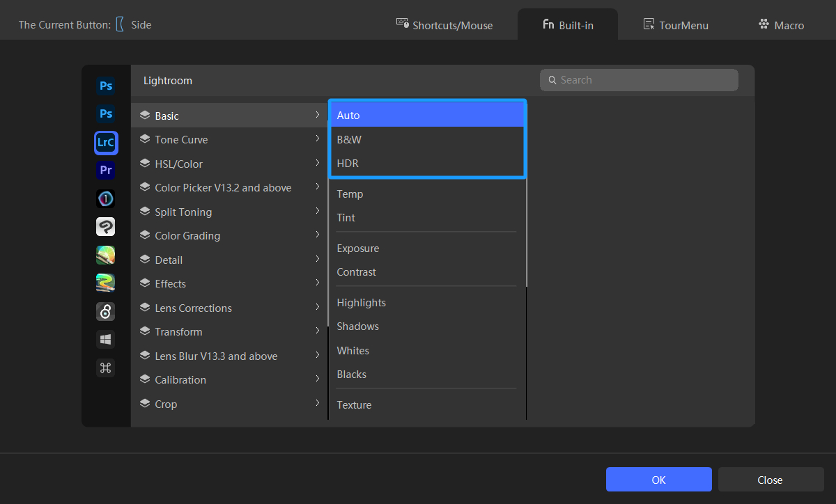The image size is (836, 504).
Task: Switch to the Shortcuts/Mouse tab
Action: click(444, 25)
